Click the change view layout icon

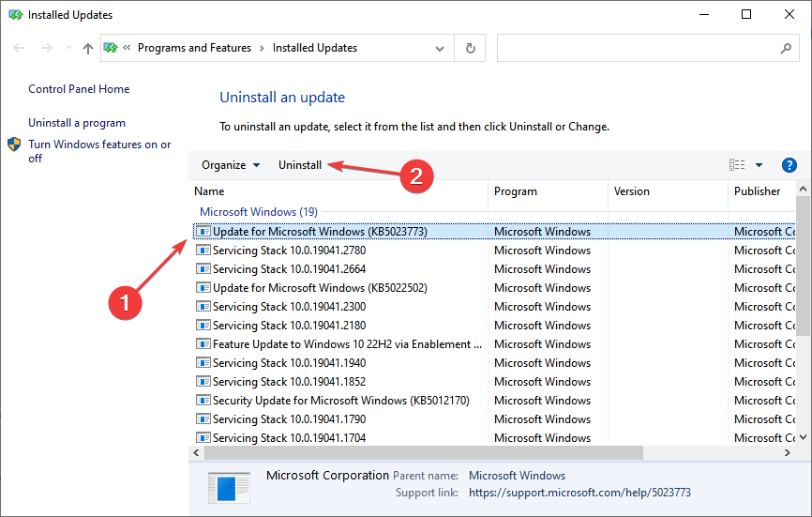[737, 165]
